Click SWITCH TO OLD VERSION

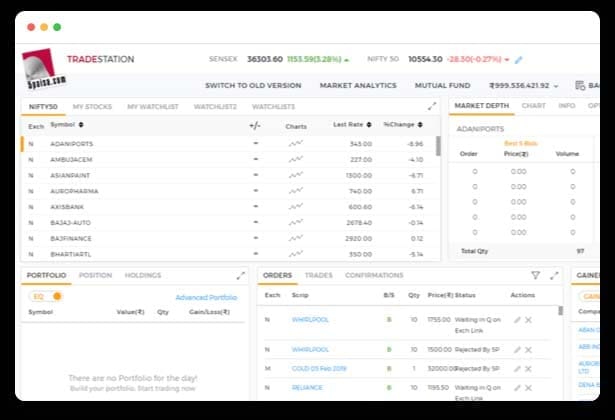click(253, 85)
